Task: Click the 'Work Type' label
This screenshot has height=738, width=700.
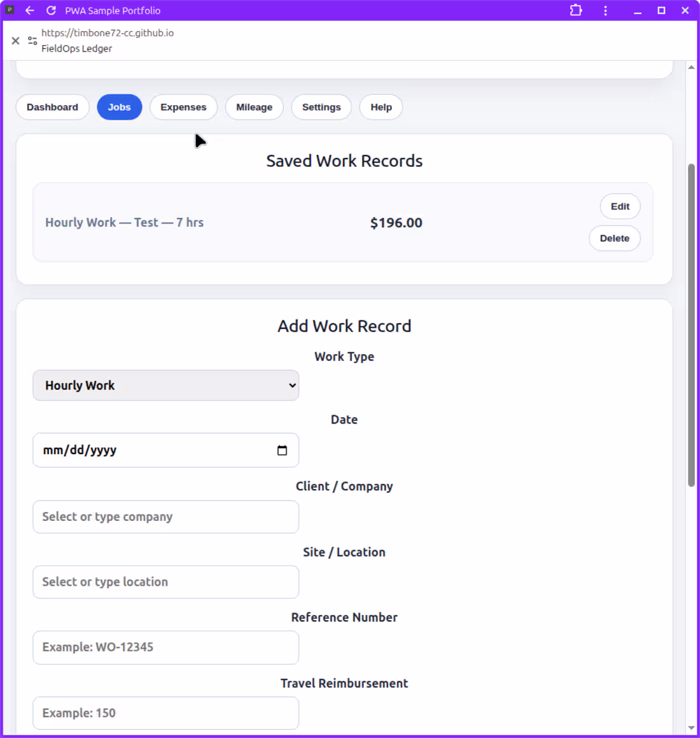Action: tap(344, 357)
